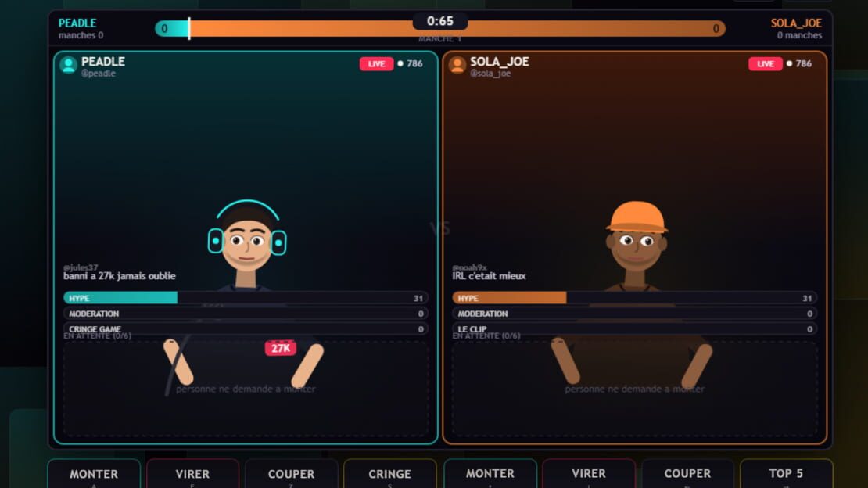Click the MONTER button under PEADLE's panel

coord(94,474)
